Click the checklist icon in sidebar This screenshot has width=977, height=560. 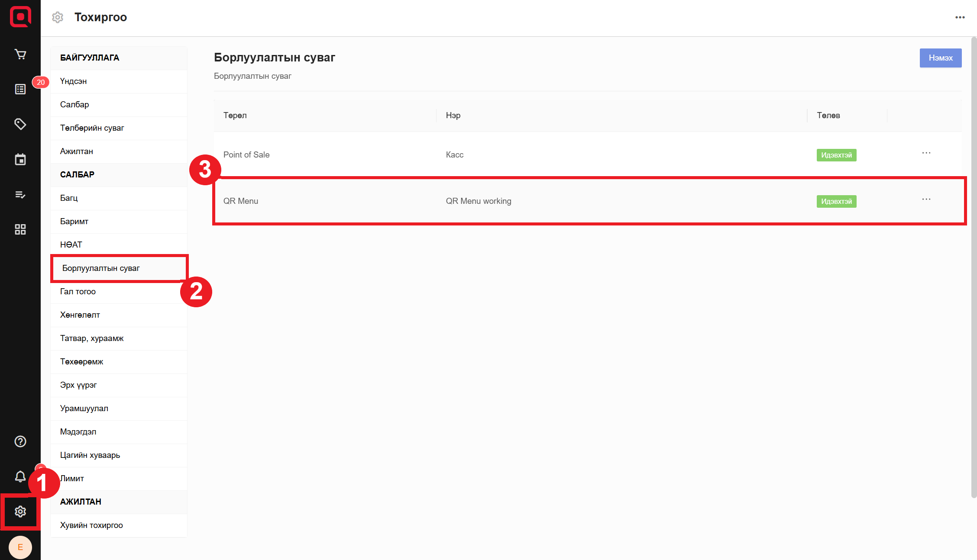(20, 194)
